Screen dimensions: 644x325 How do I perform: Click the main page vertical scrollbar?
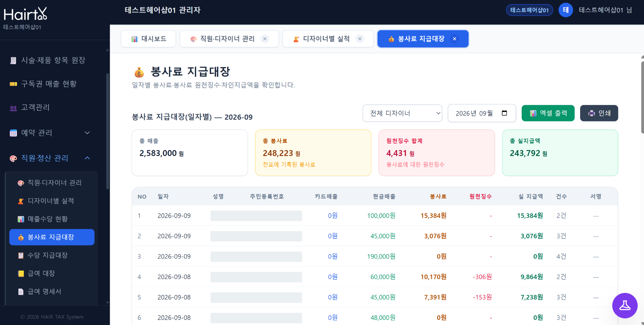click(642, 98)
